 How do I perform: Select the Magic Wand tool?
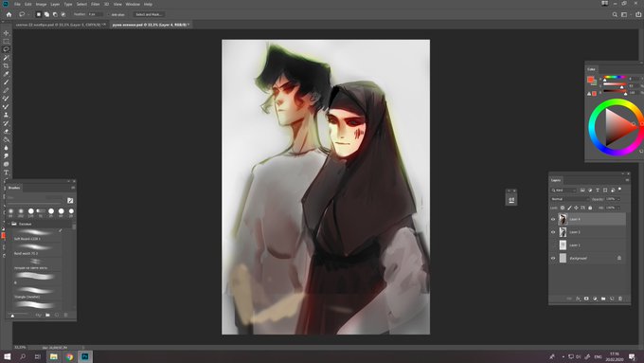6,58
